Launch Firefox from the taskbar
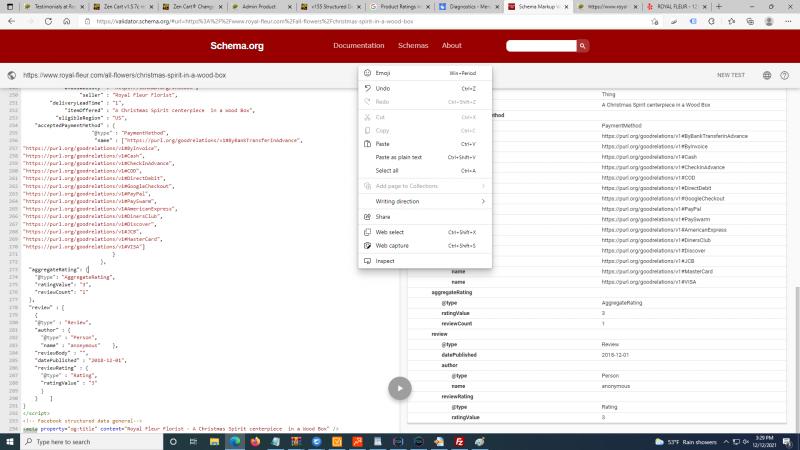800x450 pixels. click(255, 442)
